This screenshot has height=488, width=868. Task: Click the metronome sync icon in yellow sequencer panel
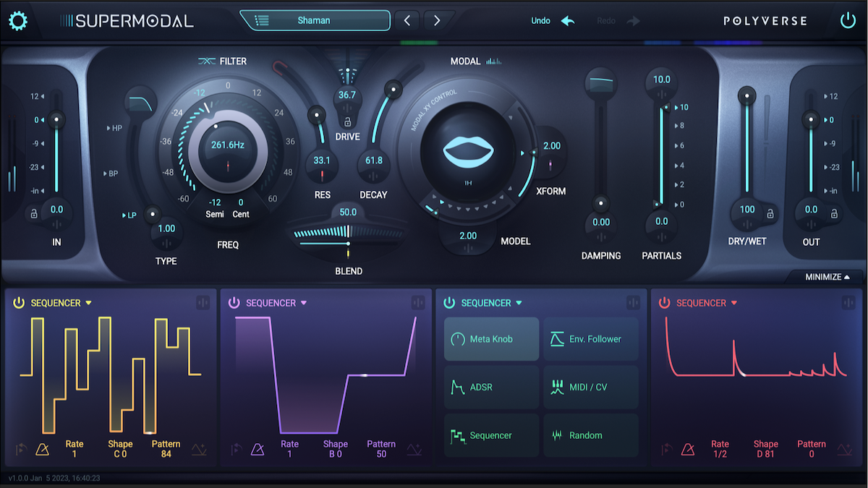coord(43,448)
